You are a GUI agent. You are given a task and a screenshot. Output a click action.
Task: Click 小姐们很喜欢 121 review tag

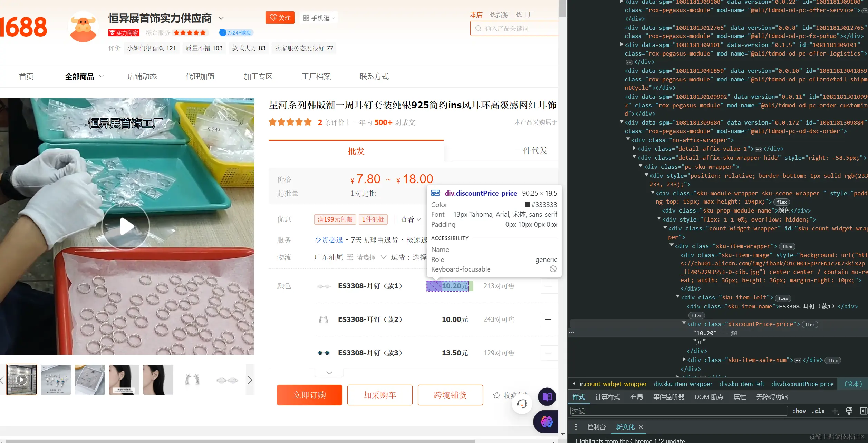(x=152, y=48)
